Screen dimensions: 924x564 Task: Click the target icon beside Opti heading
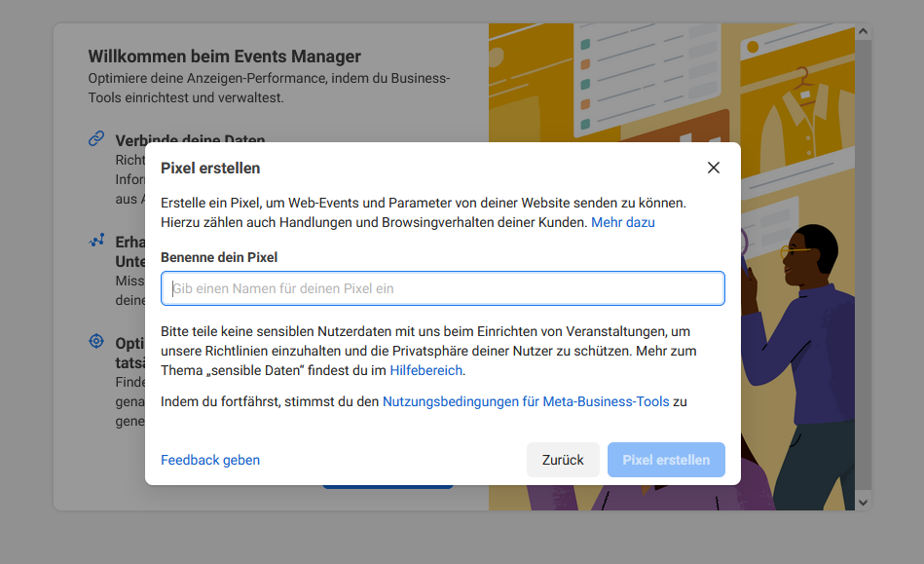tap(96, 341)
